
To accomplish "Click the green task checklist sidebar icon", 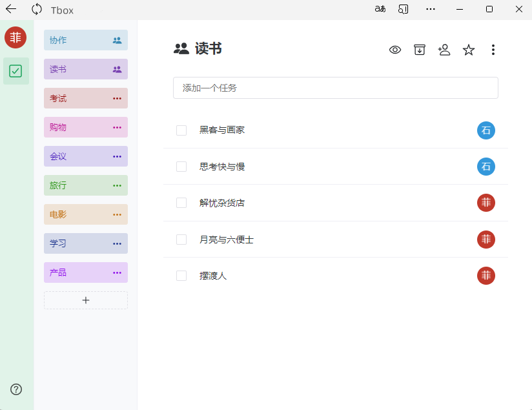I will click(16, 71).
